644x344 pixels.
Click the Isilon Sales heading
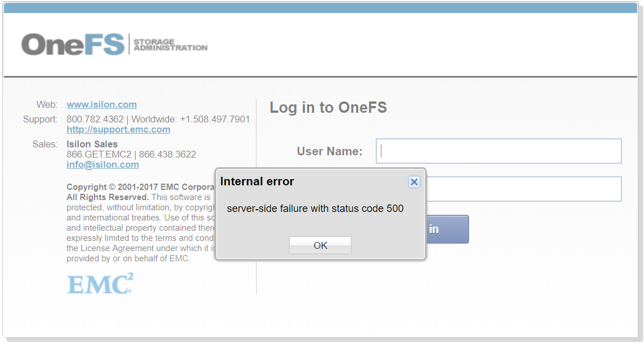coord(92,144)
